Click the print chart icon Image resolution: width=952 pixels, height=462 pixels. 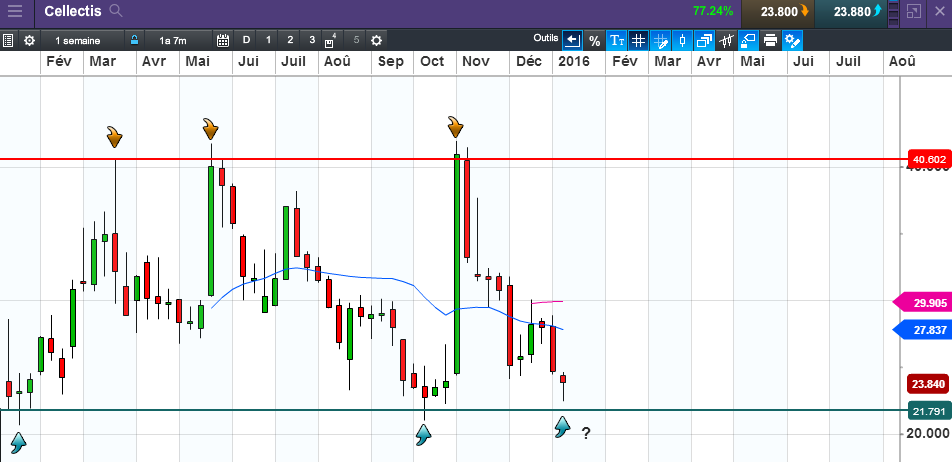[x=770, y=41]
